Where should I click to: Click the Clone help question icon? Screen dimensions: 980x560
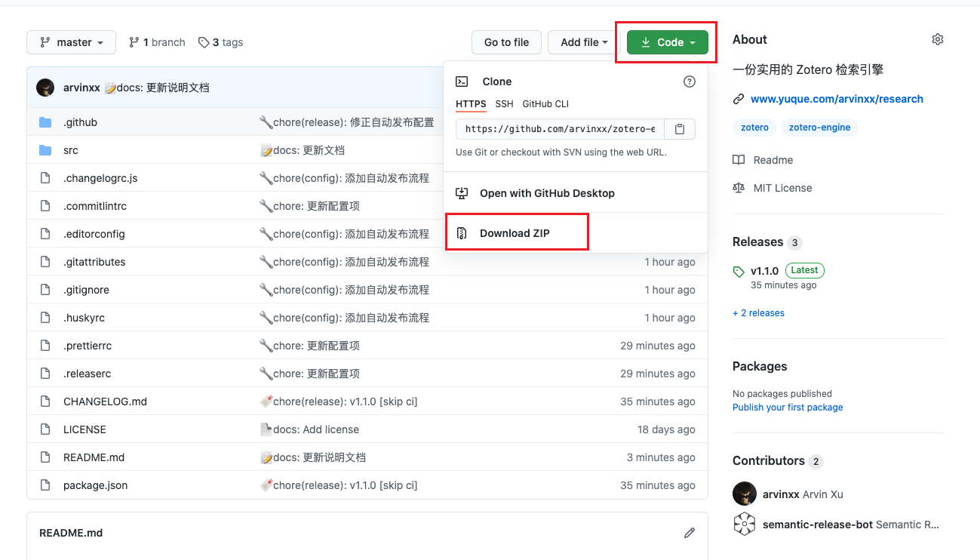coord(689,82)
